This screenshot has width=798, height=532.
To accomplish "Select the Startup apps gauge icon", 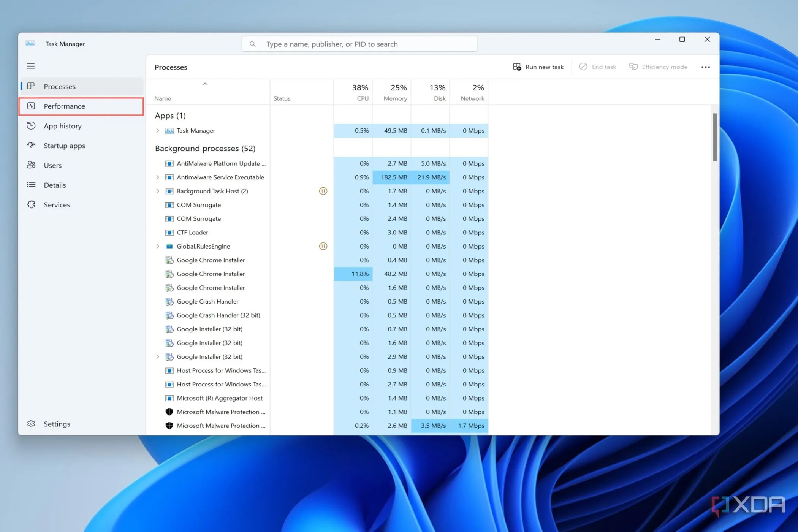I will coord(31,146).
